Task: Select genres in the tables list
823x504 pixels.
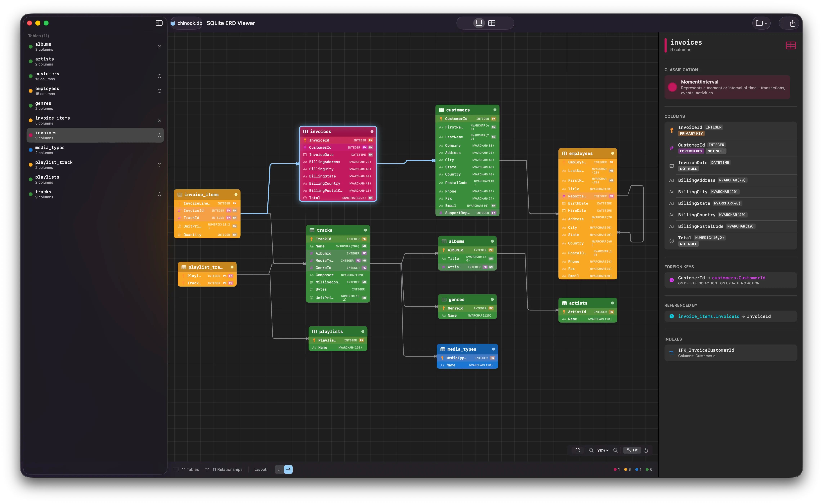Action: (x=95, y=105)
